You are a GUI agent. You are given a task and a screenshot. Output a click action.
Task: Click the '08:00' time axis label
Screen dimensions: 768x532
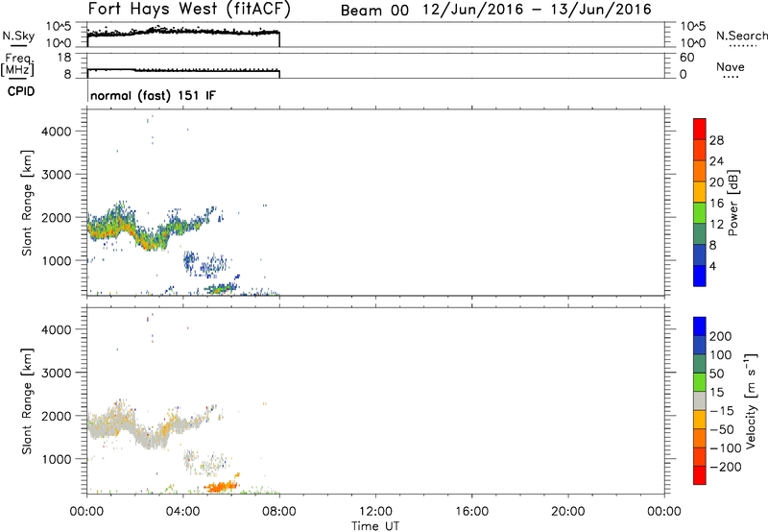click(x=279, y=512)
